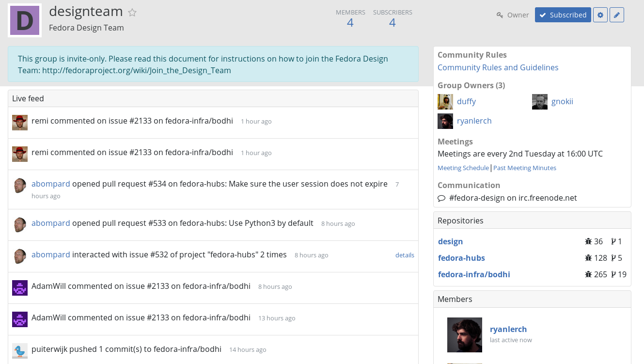Click the 'Repositories' panel header

click(x=532, y=221)
